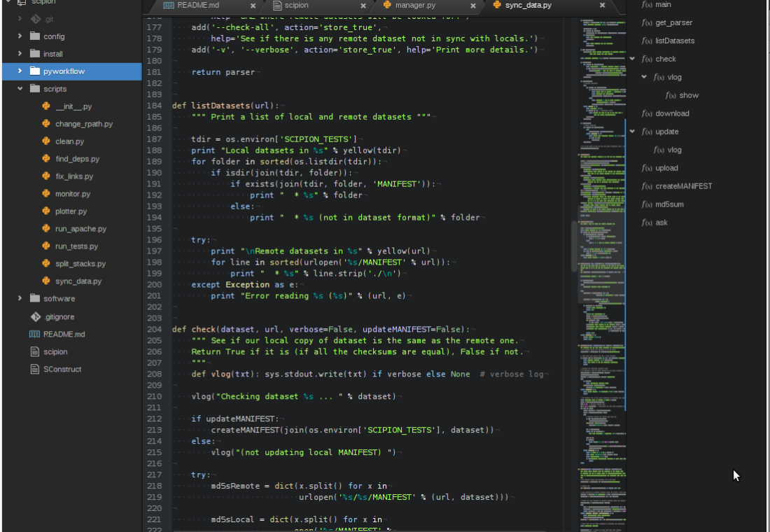Click Python icon beside run_tests.py
Viewport: 770px width, 532px height.
pyautogui.click(x=46, y=246)
